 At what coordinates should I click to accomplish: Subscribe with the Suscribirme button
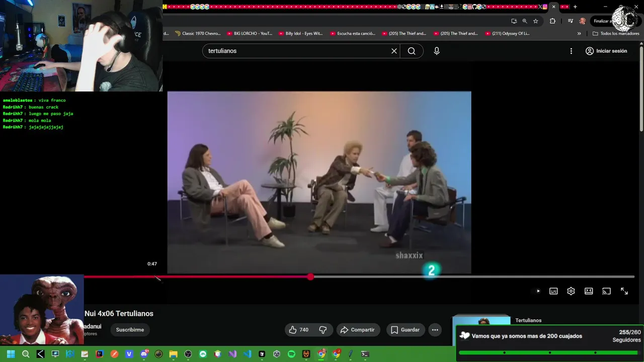(130, 330)
